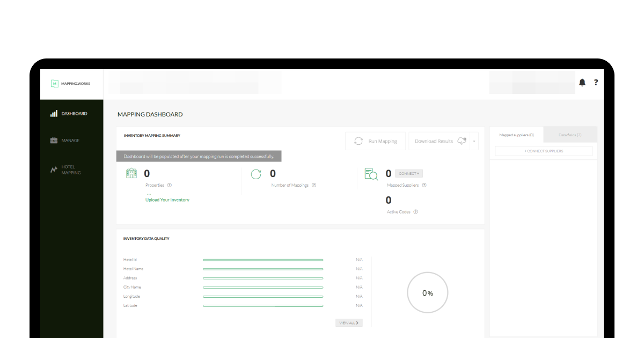
Task: Click the 0% quality circle gauge
Action: (427, 293)
